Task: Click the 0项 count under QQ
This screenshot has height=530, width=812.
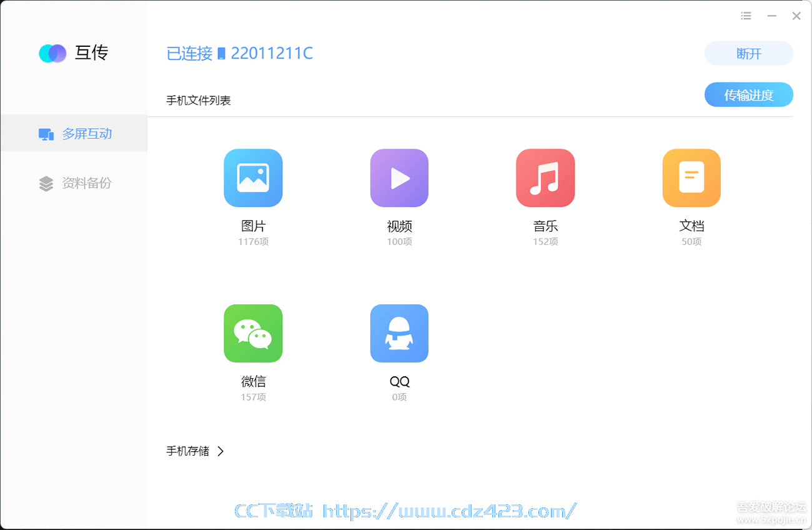Action: point(399,397)
